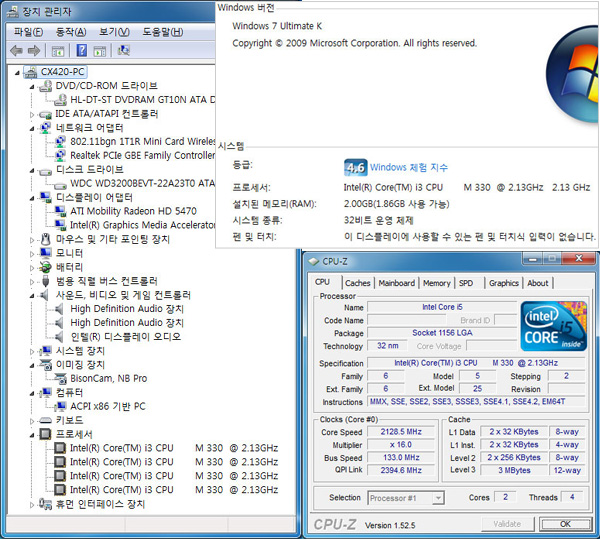
Task: Select the 컴퓨터 category icon
Action: 46,392
